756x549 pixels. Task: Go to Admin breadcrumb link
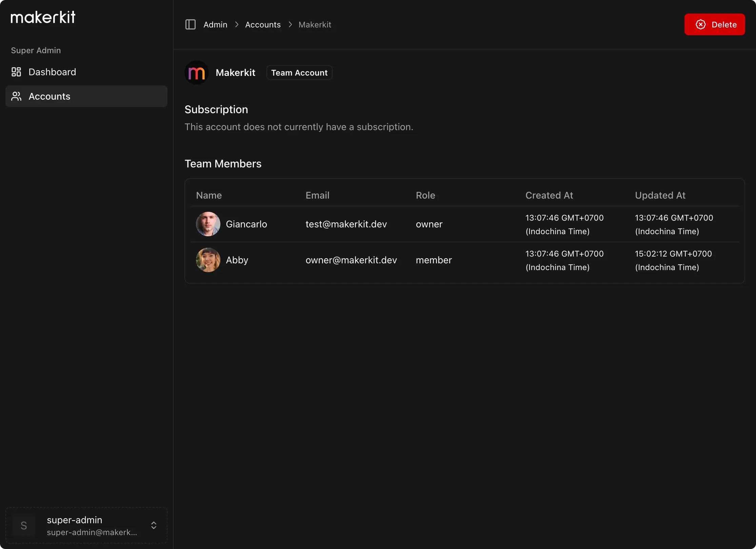215,25
